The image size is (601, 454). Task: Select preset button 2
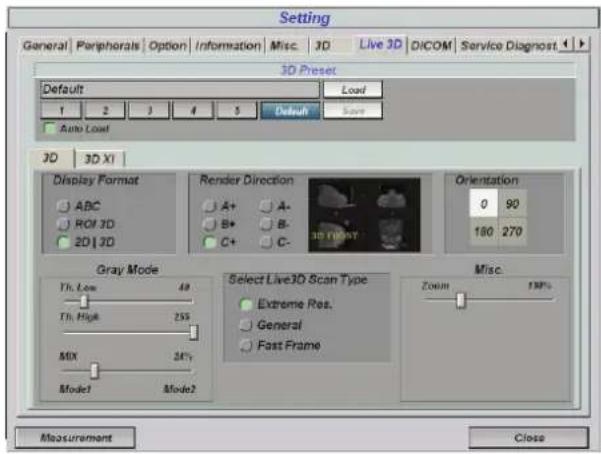point(105,111)
